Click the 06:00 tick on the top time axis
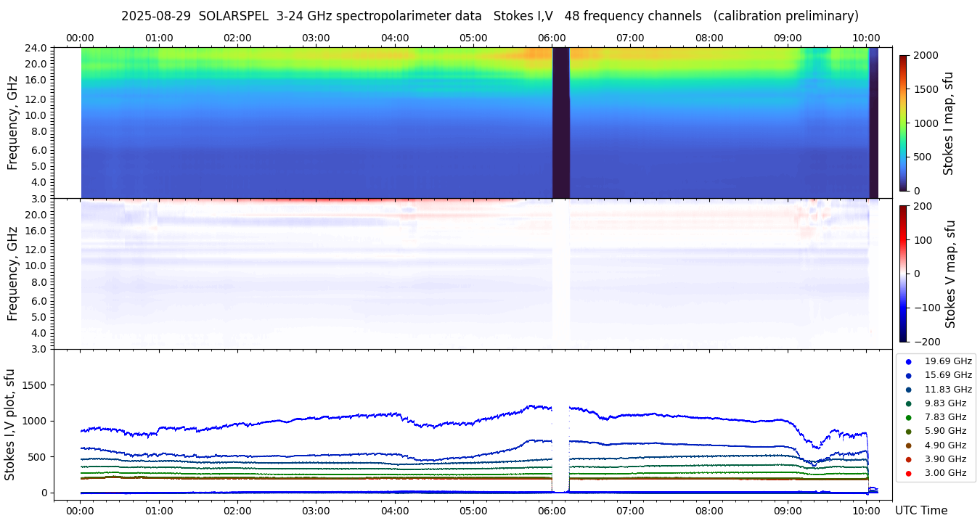 [x=552, y=38]
